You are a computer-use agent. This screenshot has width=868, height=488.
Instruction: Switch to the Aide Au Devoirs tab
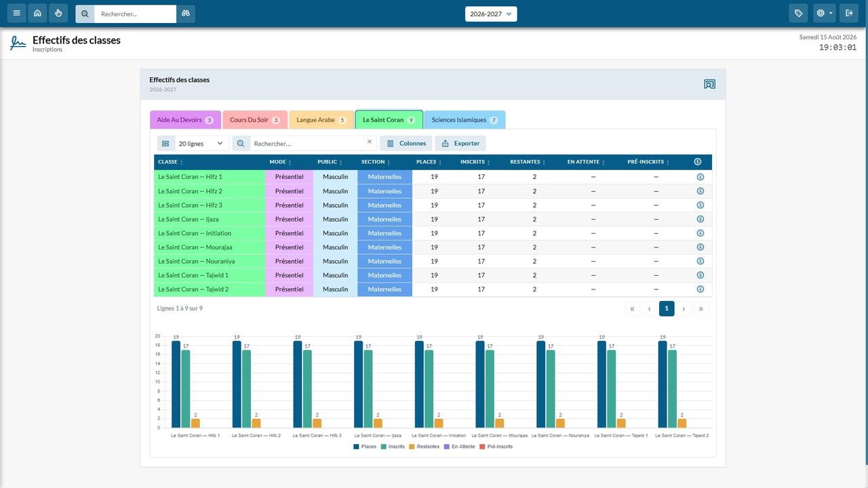click(x=185, y=120)
